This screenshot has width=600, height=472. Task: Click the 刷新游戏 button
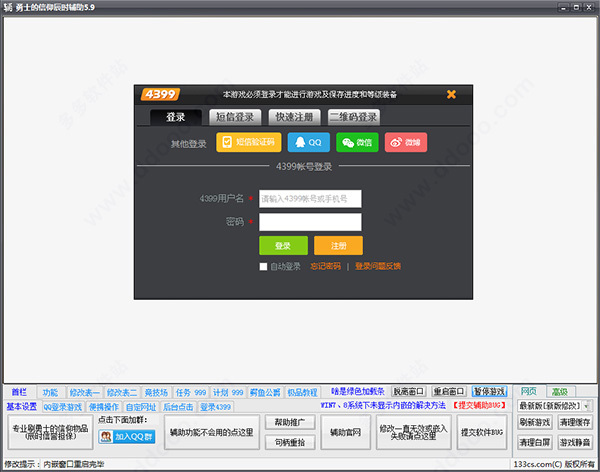[535, 422]
